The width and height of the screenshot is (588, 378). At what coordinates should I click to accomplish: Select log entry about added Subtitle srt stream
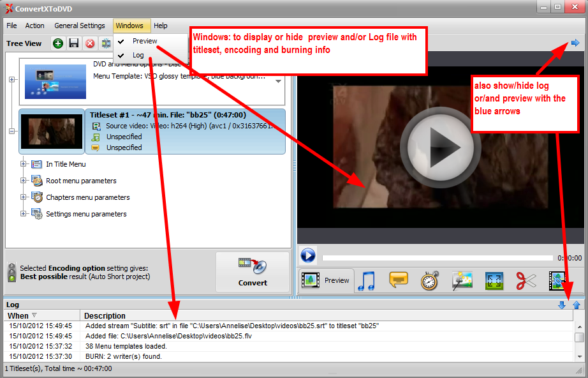[289, 326]
